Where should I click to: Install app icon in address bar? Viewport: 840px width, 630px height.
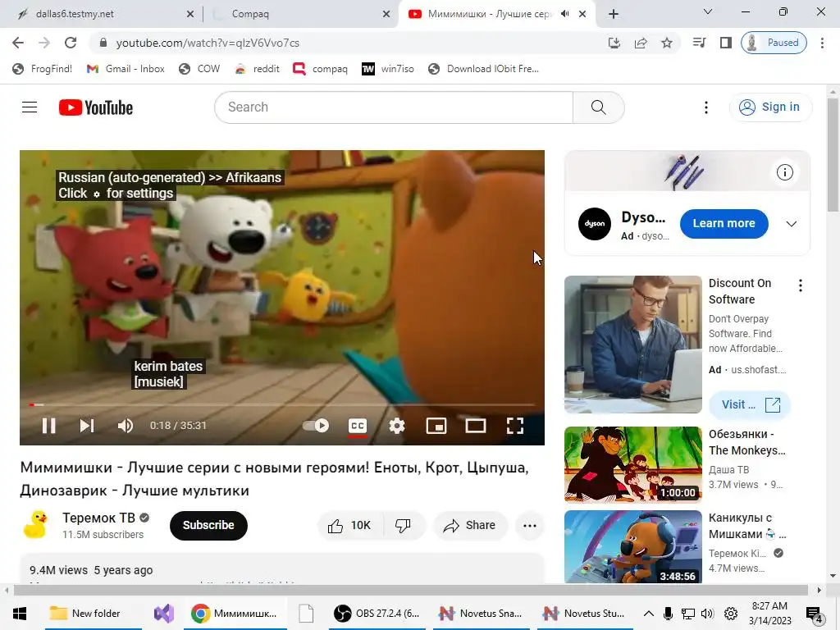614,43
